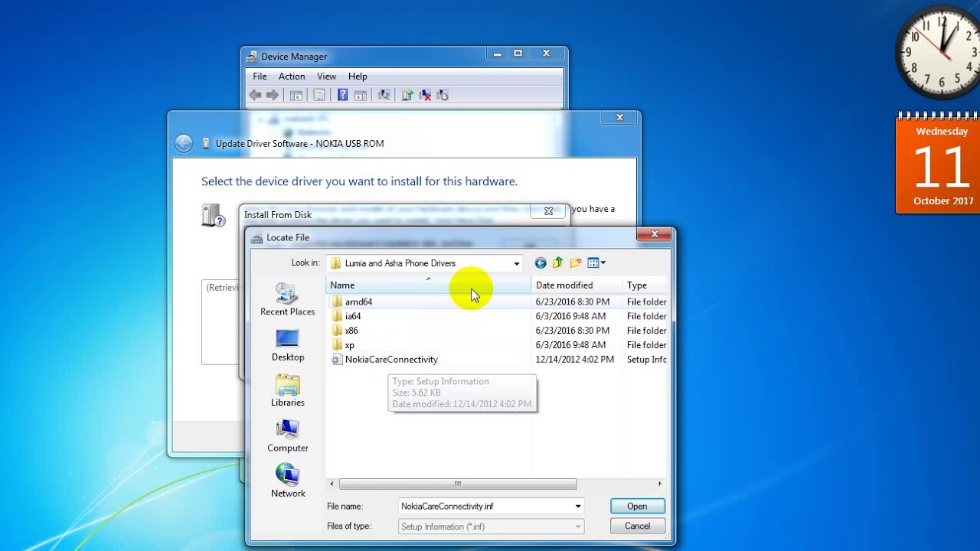The image size is (980, 551).
Task: Click the file list scroll right arrow
Action: click(x=660, y=484)
